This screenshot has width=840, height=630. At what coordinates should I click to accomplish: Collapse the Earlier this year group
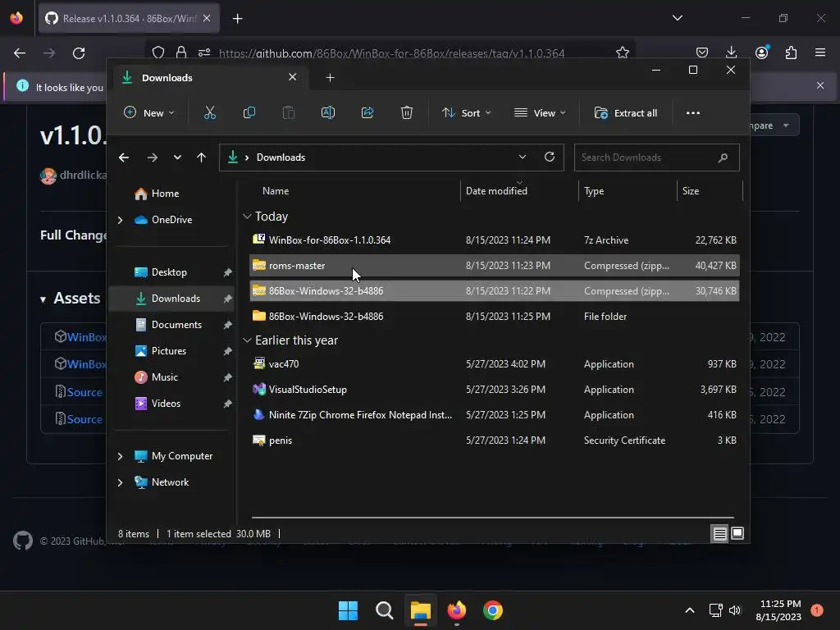pyautogui.click(x=247, y=340)
